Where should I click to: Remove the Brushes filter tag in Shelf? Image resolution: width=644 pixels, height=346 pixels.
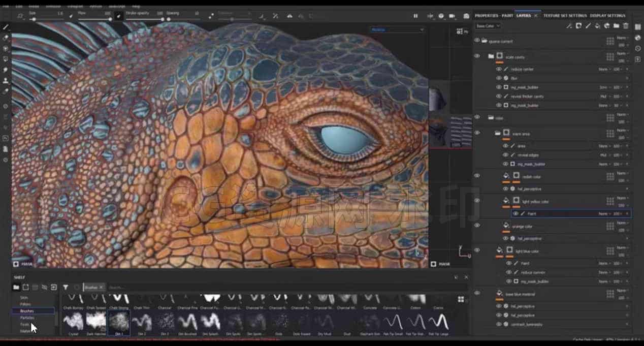click(x=101, y=288)
